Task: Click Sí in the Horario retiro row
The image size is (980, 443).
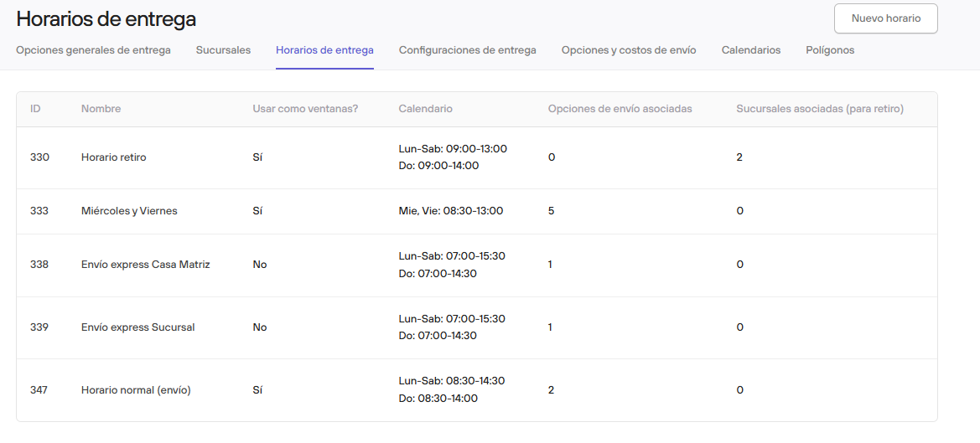Action: coord(257,157)
